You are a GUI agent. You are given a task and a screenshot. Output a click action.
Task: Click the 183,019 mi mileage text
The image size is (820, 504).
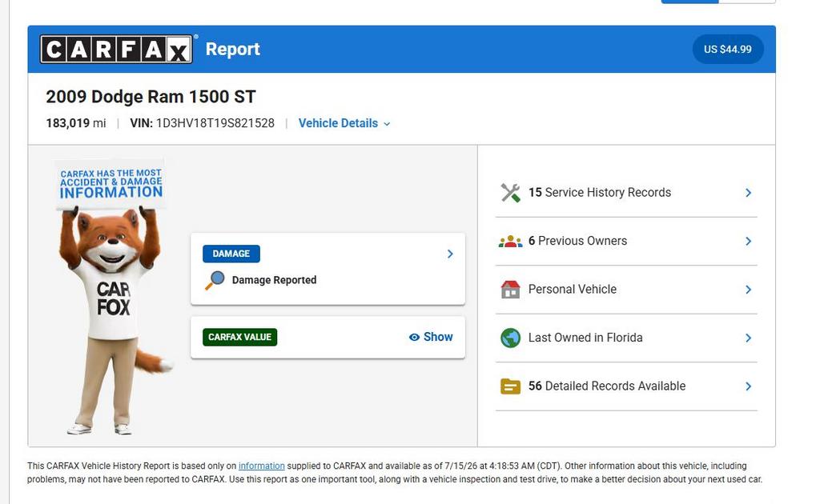pyautogui.click(x=76, y=123)
